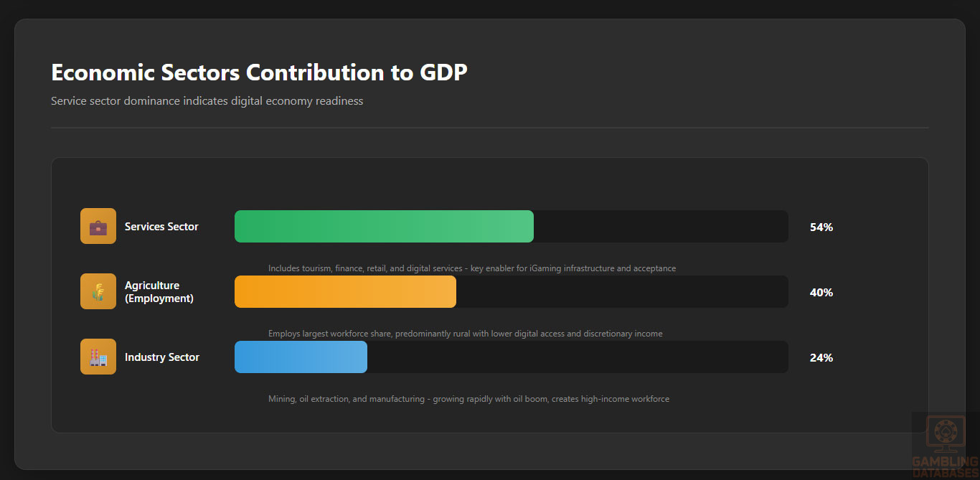This screenshot has height=480, width=980.
Task: Click the crop icon beside Agriculture
Action: coord(98,292)
